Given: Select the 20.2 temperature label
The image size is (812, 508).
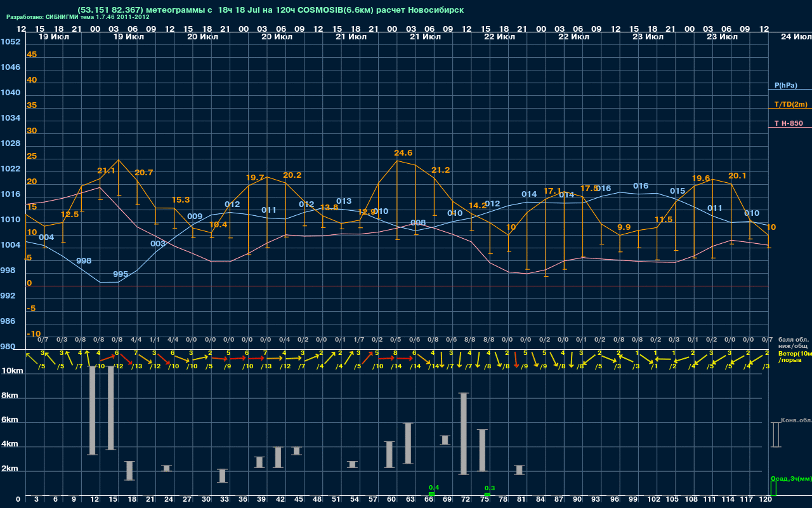Looking at the screenshot, I should click(292, 175).
